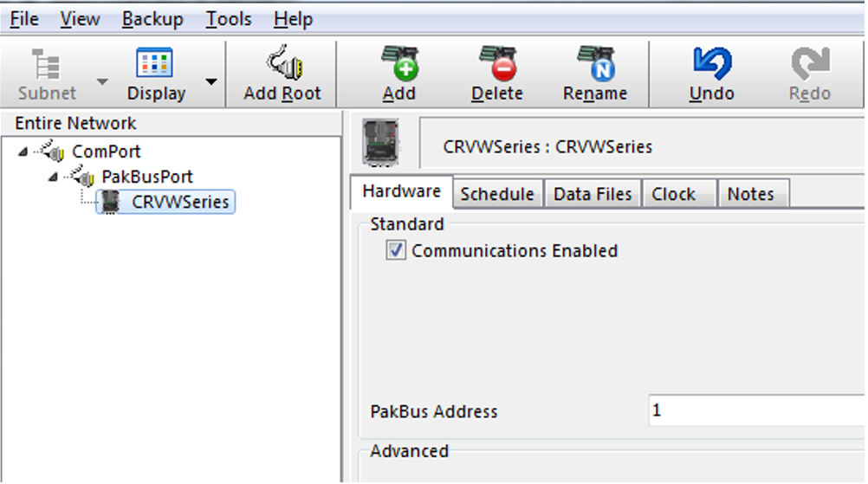
Task: Collapse the PakBusPort tree node
Action: click(x=53, y=177)
